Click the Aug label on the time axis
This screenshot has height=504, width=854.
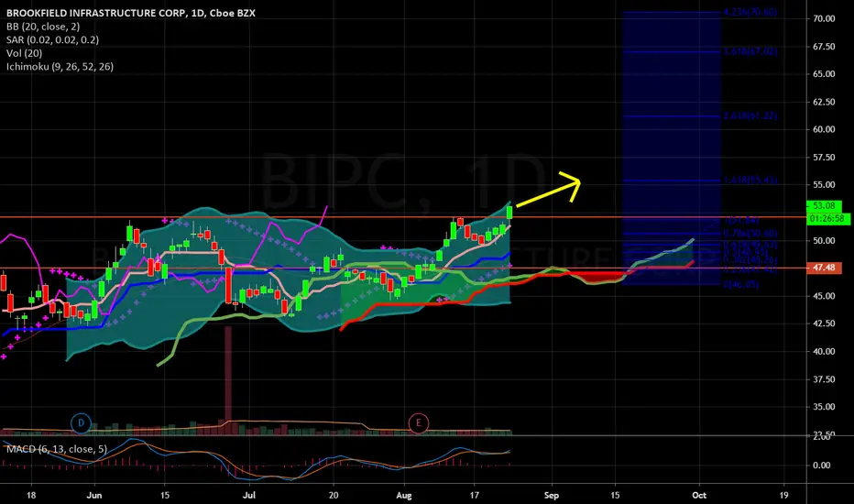[403, 495]
